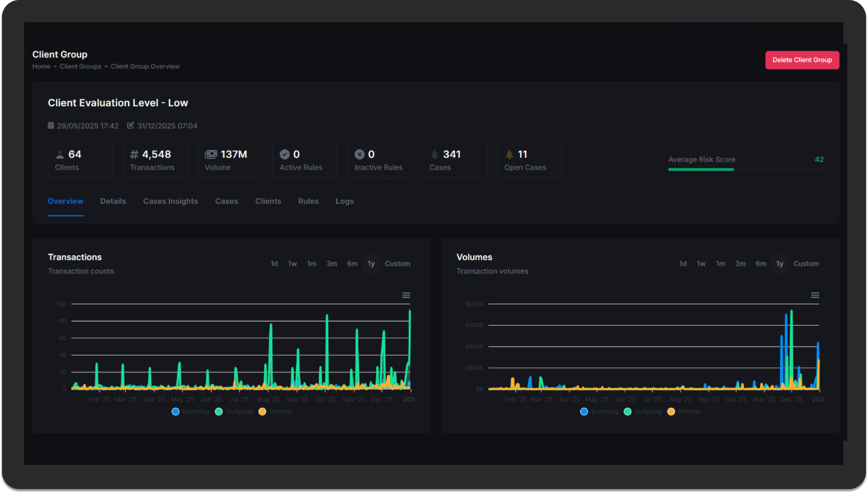Toggle the Internal series in Volumes legend
This screenshot has height=493, width=868.
684,411
